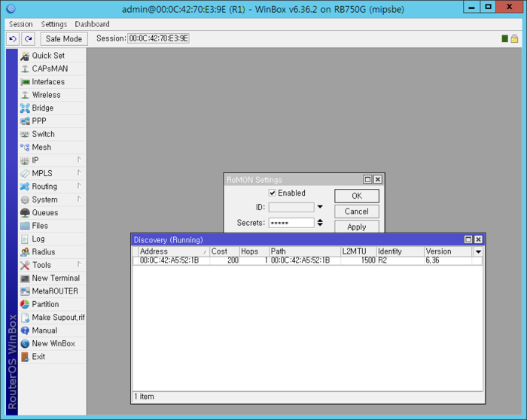Sort by the Path column header
This screenshot has width=527, height=420.
tap(305, 251)
